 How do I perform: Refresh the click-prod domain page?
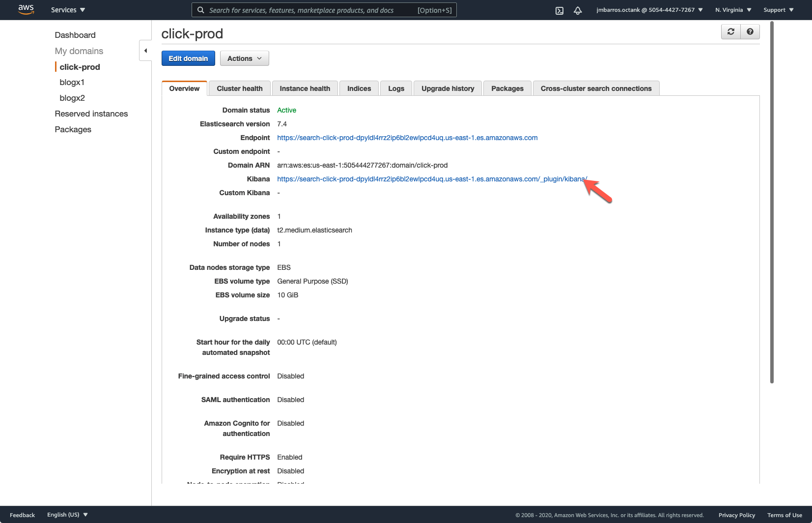(x=731, y=31)
